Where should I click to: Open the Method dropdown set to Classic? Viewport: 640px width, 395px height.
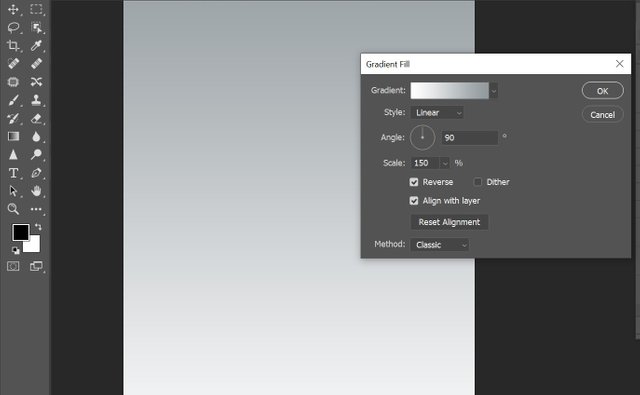coord(440,245)
